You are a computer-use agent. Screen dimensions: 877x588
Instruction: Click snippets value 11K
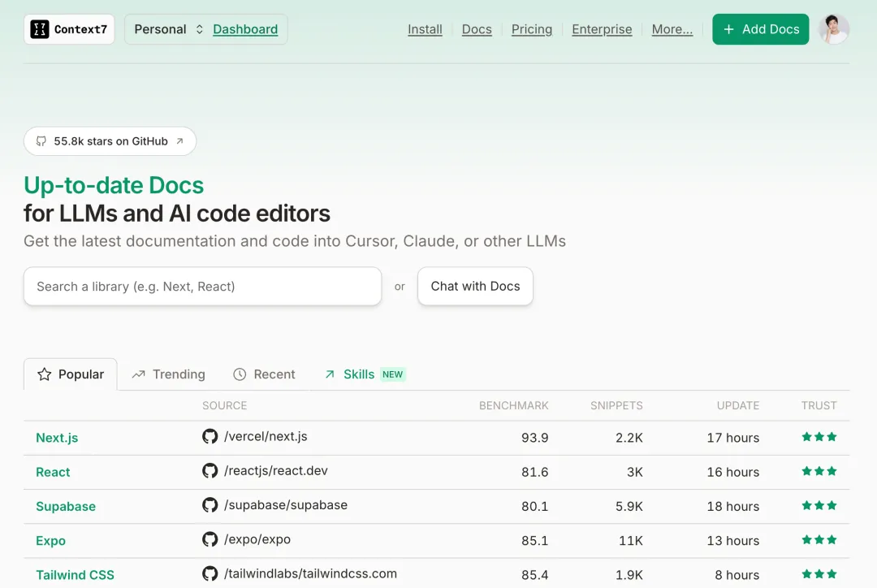point(631,540)
